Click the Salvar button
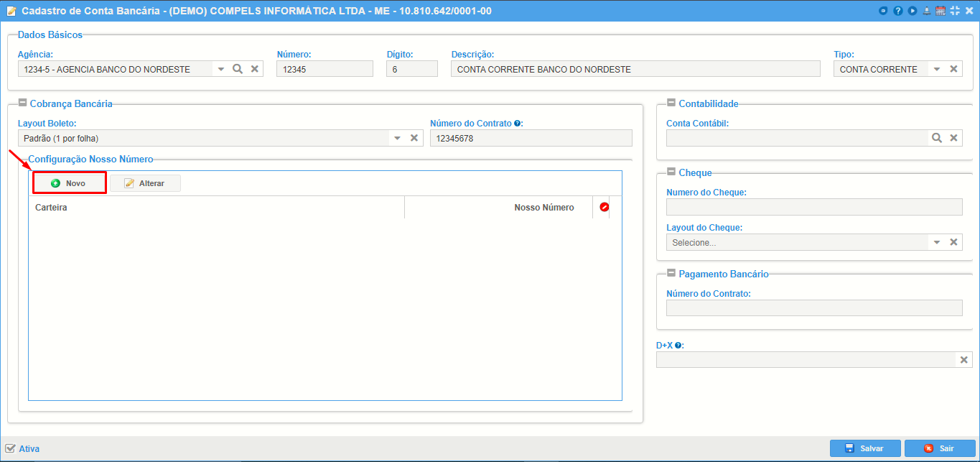Screen dimensions: 980x462 point(865,448)
